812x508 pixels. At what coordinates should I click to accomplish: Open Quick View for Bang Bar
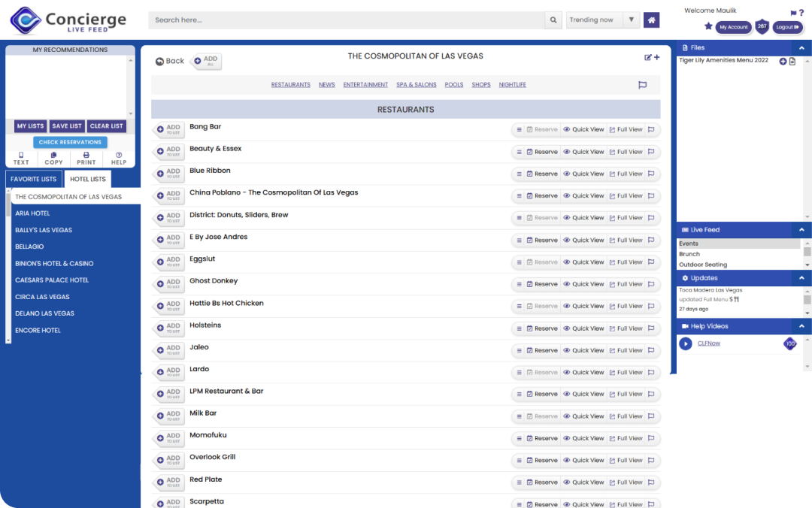click(583, 129)
